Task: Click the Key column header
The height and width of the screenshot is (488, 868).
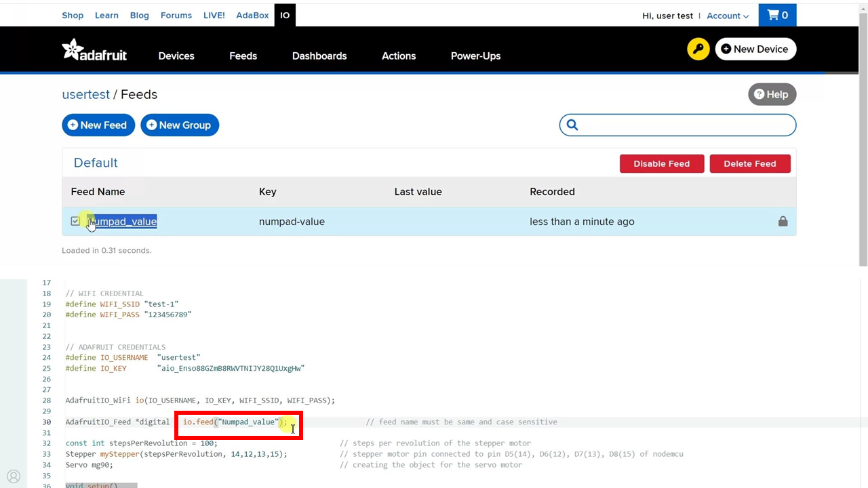Action: [x=267, y=192]
